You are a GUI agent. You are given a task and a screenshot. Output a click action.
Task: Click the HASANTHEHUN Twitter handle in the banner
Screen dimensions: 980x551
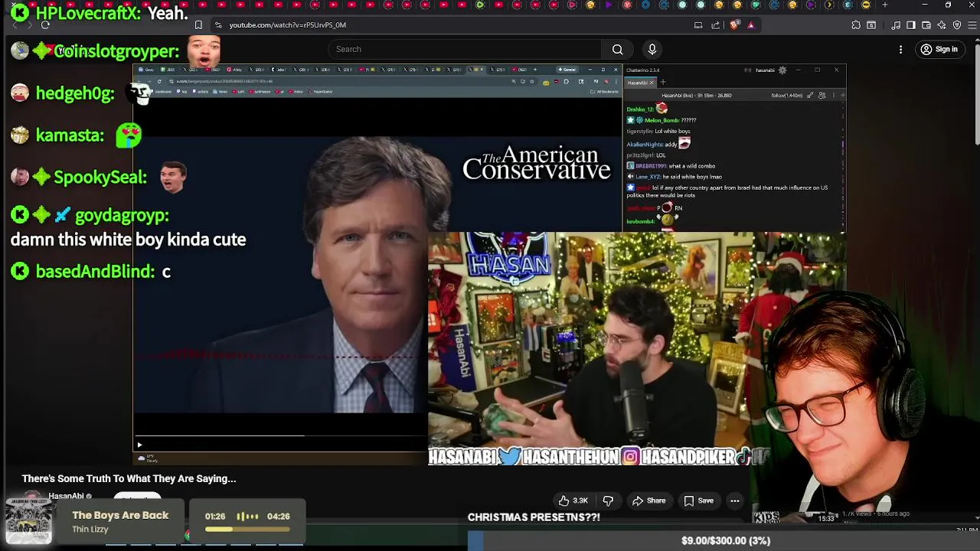(x=570, y=458)
